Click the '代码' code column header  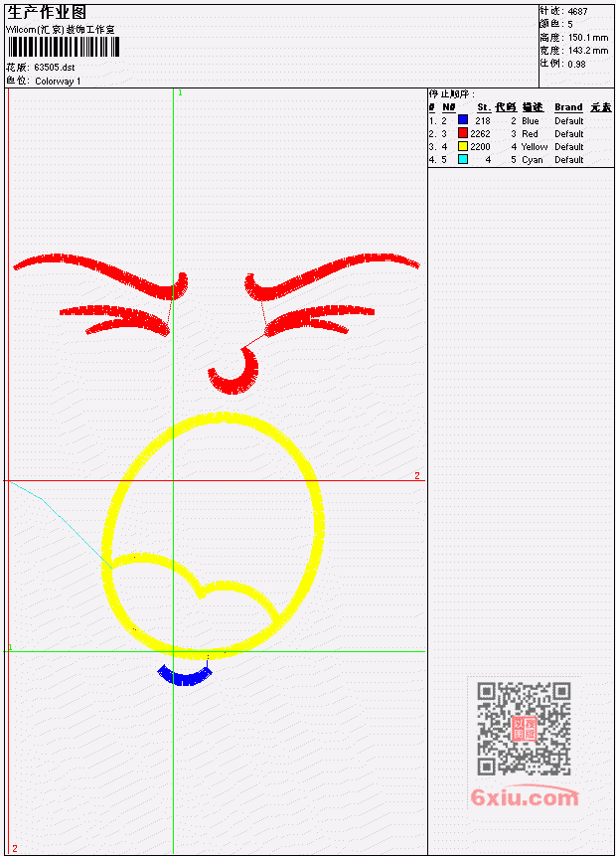pos(506,107)
